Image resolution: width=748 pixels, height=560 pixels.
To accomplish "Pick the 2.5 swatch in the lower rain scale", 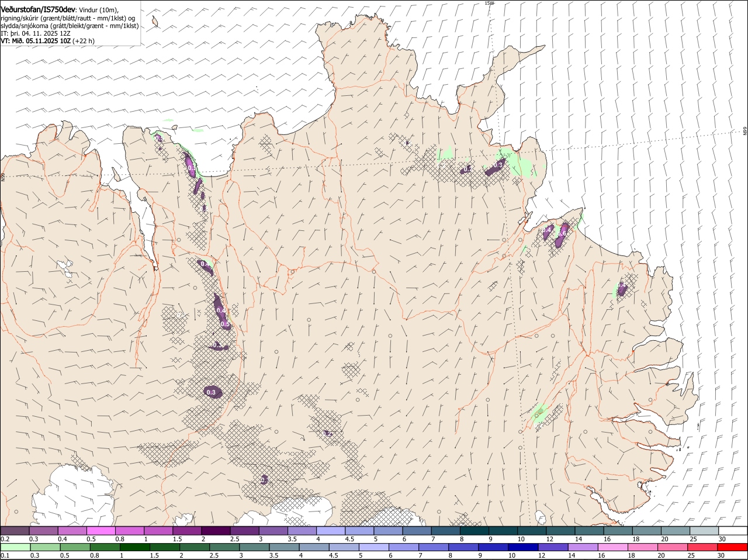I will 224,547.
